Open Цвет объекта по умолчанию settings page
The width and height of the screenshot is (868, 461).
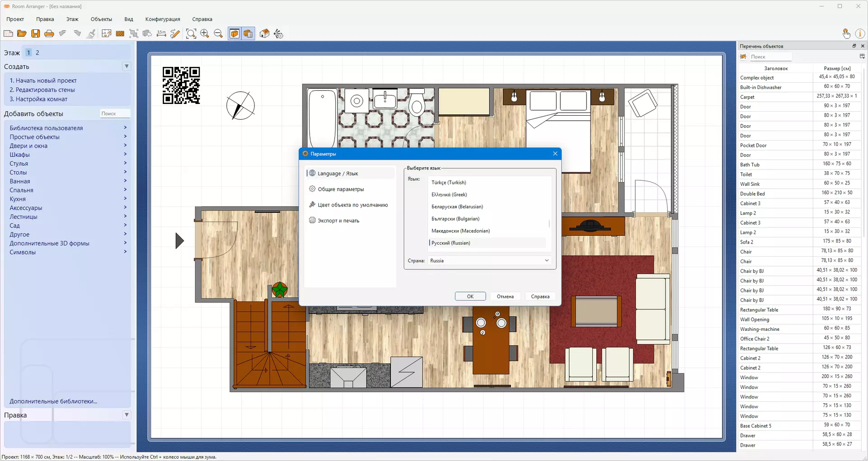point(350,205)
